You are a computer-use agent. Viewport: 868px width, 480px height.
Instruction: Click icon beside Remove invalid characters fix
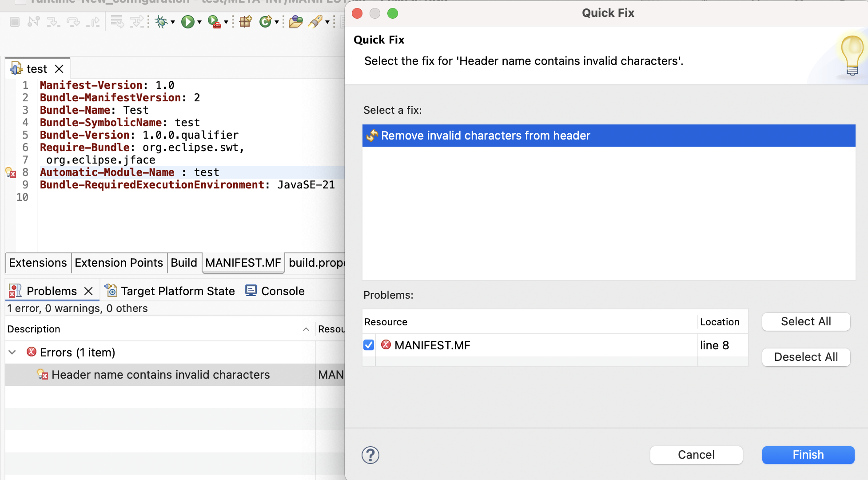tap(372, 136)
